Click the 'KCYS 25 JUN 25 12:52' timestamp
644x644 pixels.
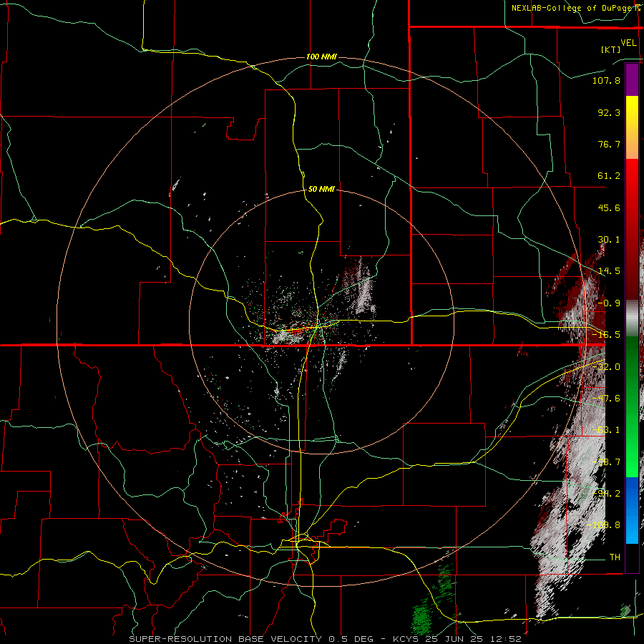coord(457,639)
